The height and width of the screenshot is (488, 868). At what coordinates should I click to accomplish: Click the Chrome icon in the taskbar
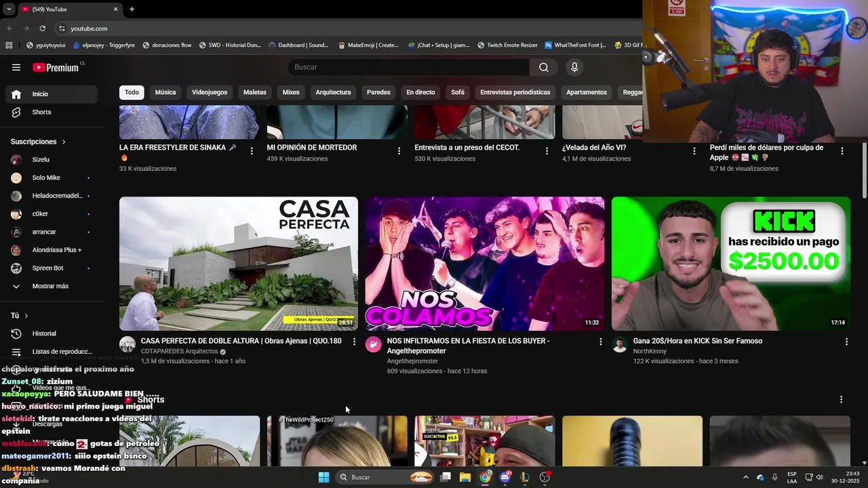pyautogui.click(x=485, y=477)
